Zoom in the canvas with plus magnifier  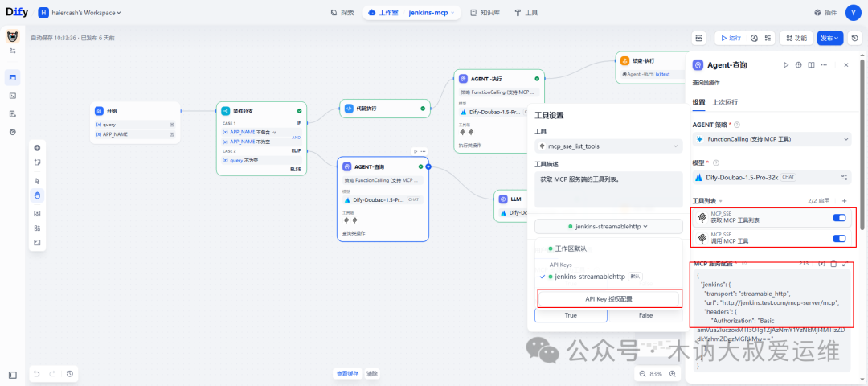672,374
